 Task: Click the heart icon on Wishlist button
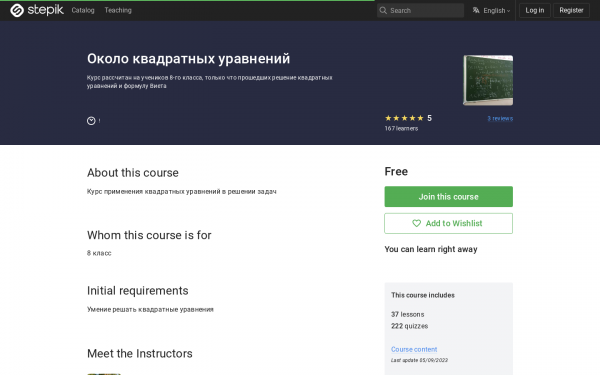416,223
